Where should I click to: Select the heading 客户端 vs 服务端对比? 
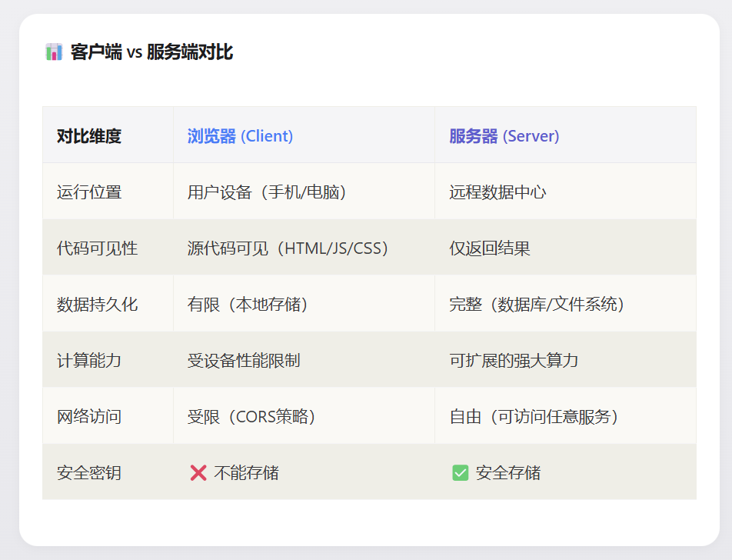[x=151, y=52]
